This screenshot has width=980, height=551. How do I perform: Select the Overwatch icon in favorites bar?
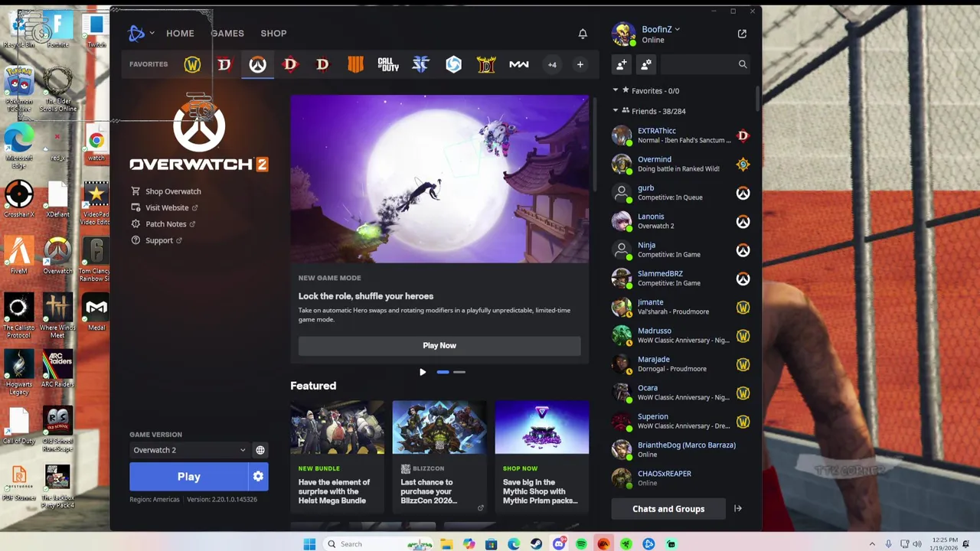(257, 65)
